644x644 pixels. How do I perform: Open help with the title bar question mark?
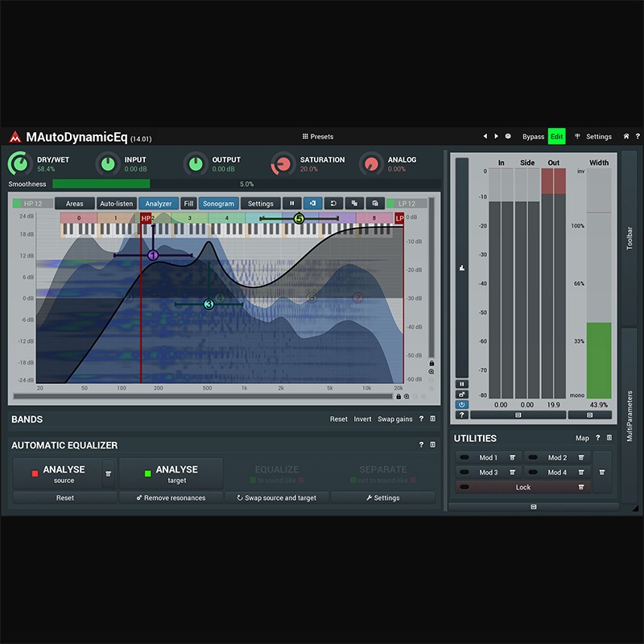638,136
